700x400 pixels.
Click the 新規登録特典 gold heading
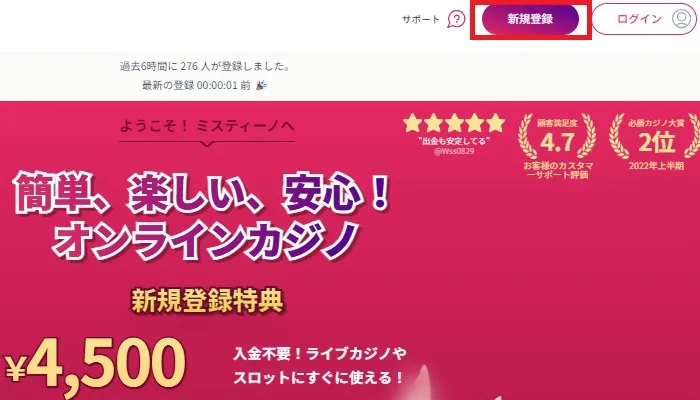(x=207, y=300)
